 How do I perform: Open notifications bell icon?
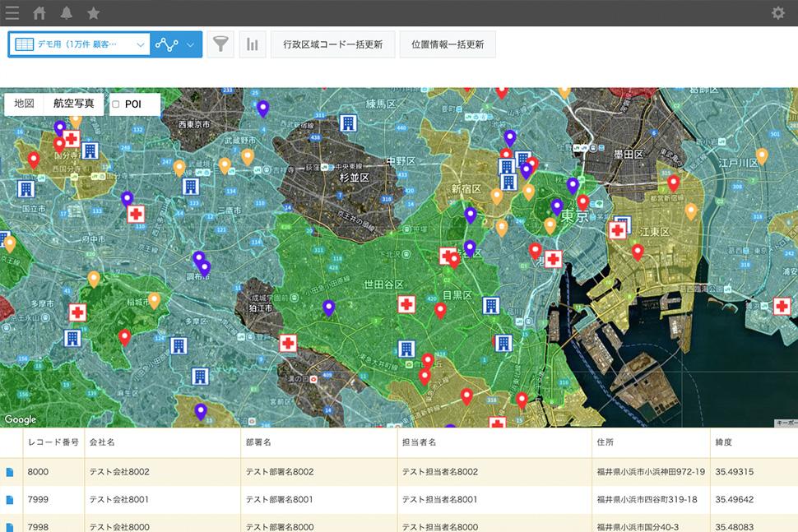click(x=67, y=12)
